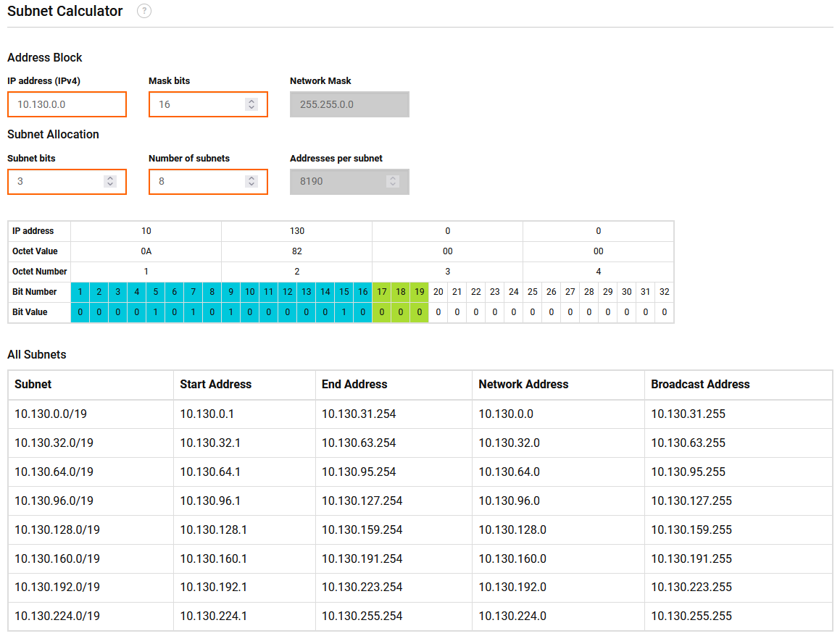Focus the Subnet bits input field

point(57,181)
